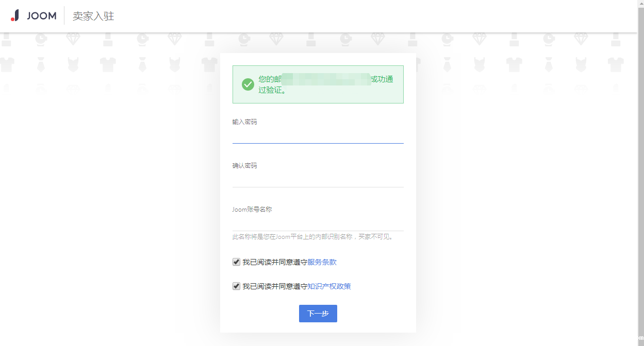Click the JOOM wordmark in header
Screen dimensions: 644x346
pos(41,16)
